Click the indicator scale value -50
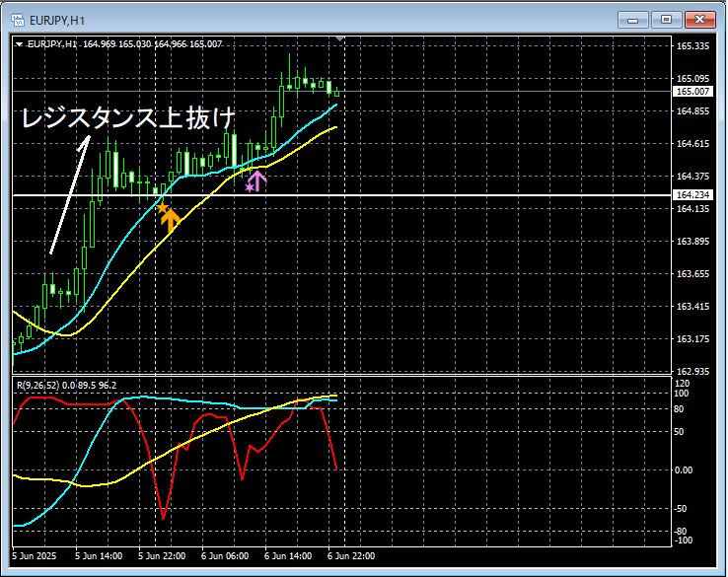The image size is (728, 577). point(681,509)
